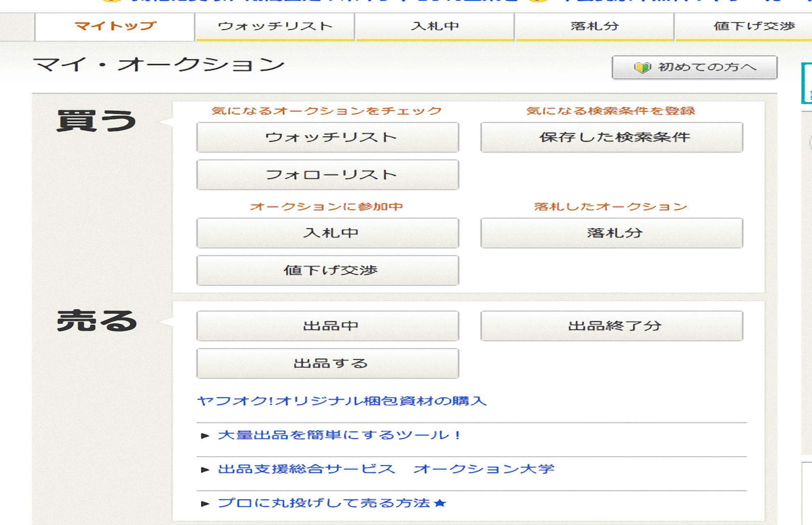Click beginner leaf icon on 初めての方へ button
The image size is (812, 525).
pyautogui.click(x=642, y=67)
